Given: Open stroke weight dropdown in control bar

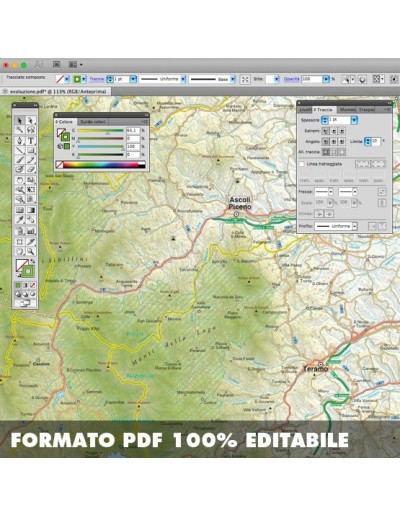Looking at the screenshot, I should pyautogui.click(x=133, y=79).
